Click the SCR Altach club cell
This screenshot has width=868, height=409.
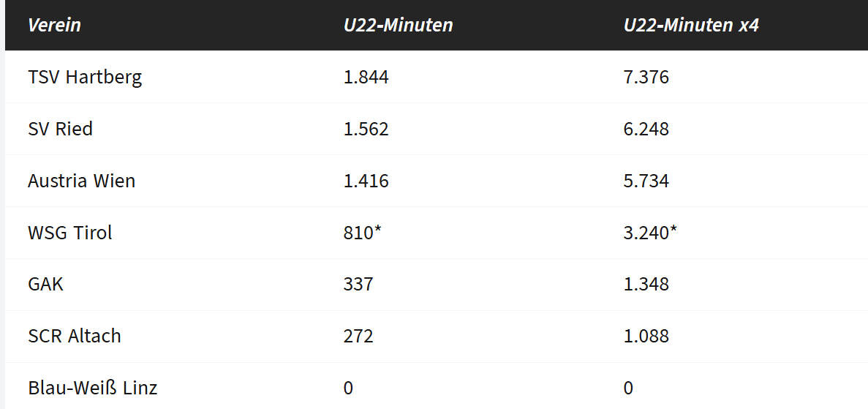(75, 336)
